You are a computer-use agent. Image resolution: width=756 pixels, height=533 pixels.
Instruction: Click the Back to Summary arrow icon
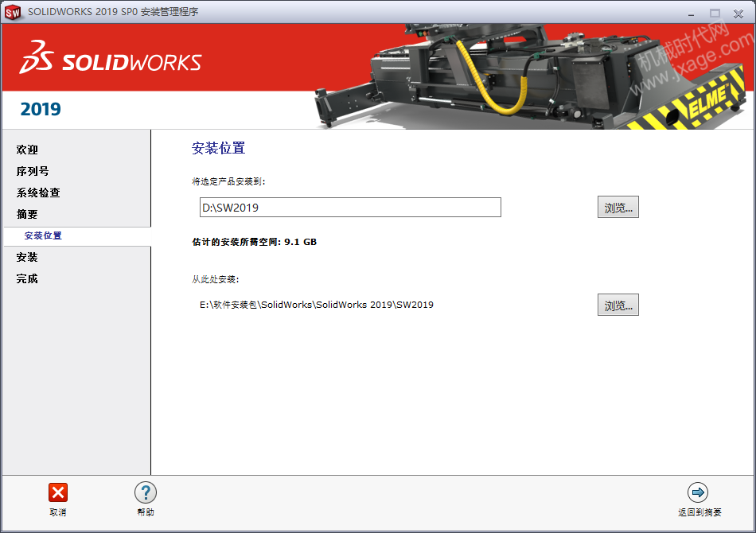click(698, 492)
